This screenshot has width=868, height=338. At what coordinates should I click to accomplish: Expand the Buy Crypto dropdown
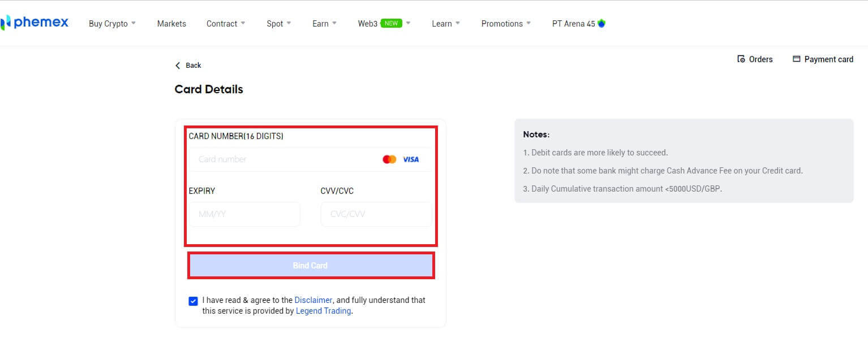(108, 23)
